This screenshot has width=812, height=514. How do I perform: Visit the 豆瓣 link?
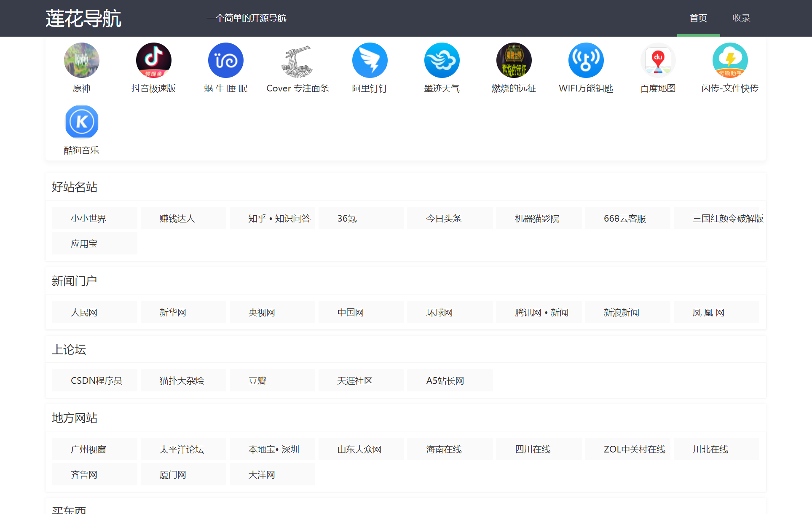(x=272, y=380)
